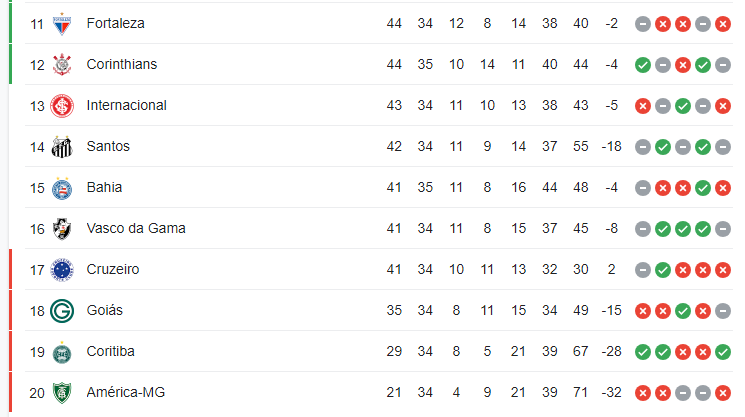The image size is (745, 417).
Task: Click the Santos club crest
Action: [62, 147]
